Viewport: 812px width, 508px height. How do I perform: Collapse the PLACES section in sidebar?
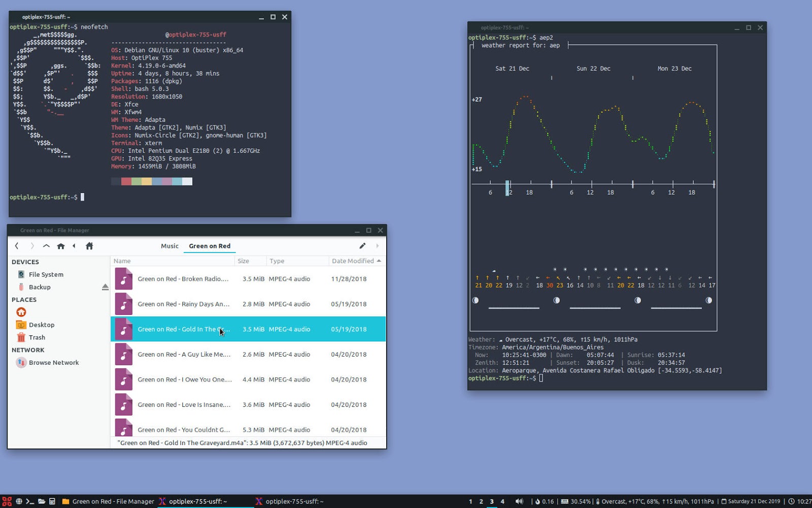click(x=23, y=300)
